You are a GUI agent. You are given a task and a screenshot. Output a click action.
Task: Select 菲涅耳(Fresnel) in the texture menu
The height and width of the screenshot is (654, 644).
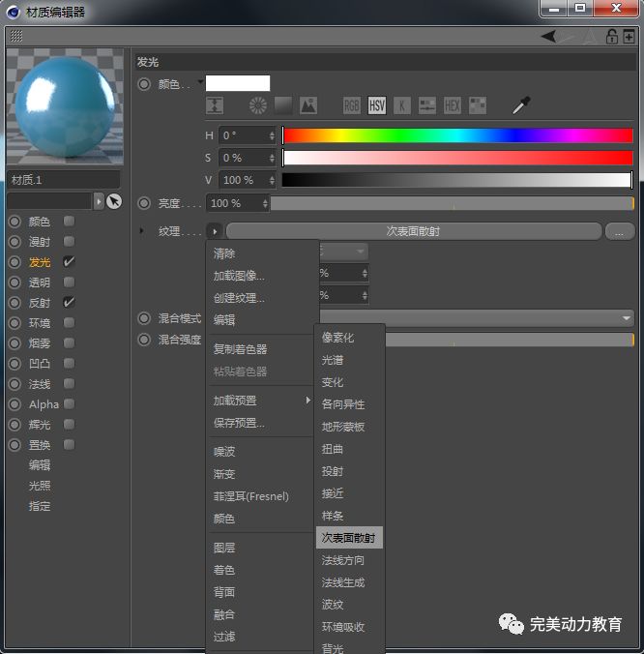(x=250, y=496)
